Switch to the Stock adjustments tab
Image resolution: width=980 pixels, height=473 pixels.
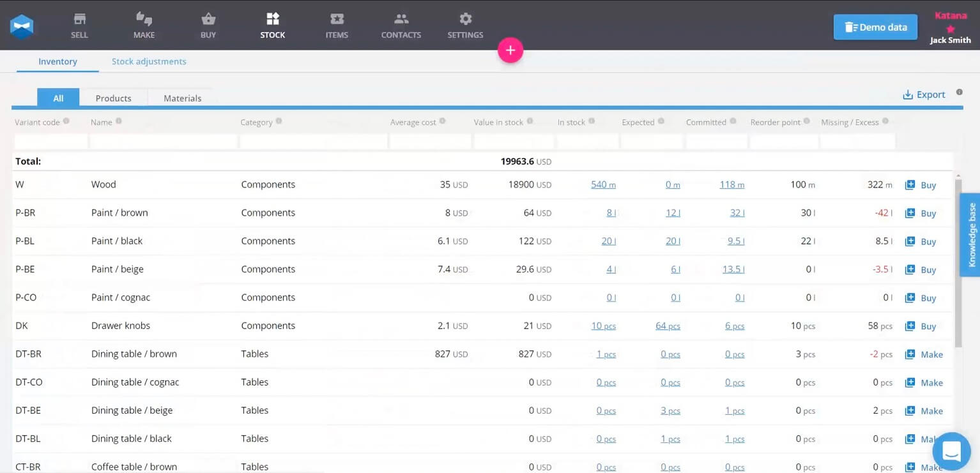pyautogui.click(x=149, y=61)
